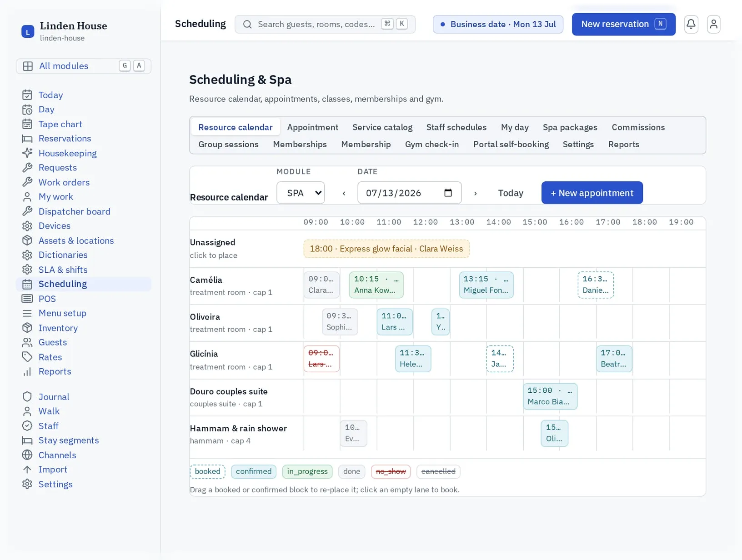Open the 10:15 Anna Kow... appointment
This screenshot has height=560, width=742.
coord(376,285)
